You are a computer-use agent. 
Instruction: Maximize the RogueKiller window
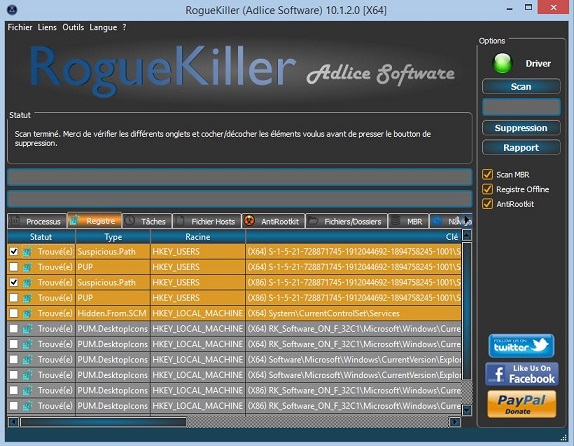pos(528,7)
